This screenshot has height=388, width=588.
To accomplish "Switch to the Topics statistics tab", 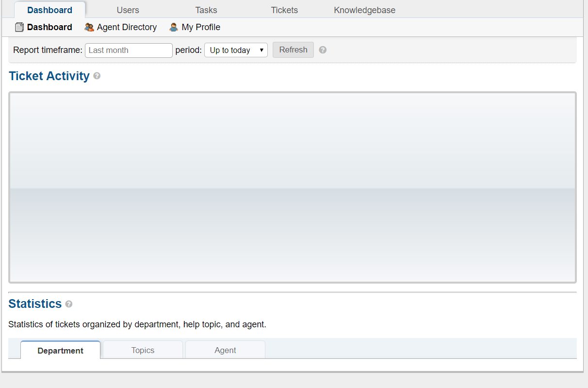I will pos(143,350).
